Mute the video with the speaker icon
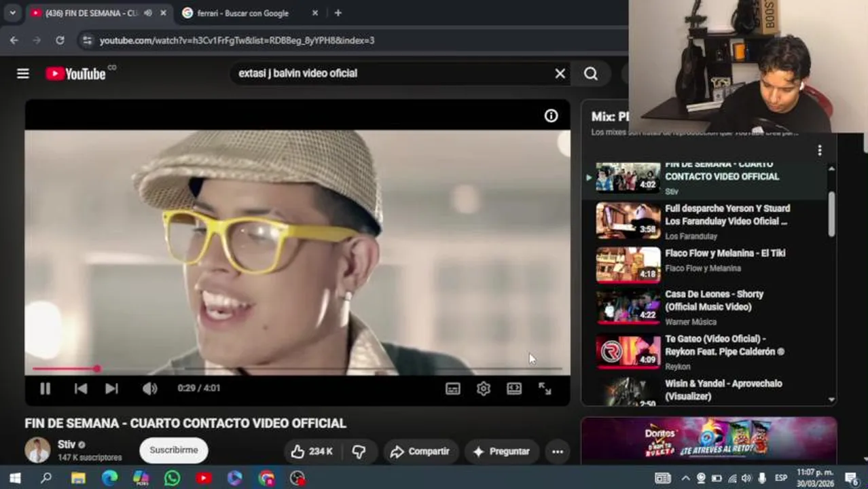The height and width of the screenshot is (489, 868). [149, 388]
